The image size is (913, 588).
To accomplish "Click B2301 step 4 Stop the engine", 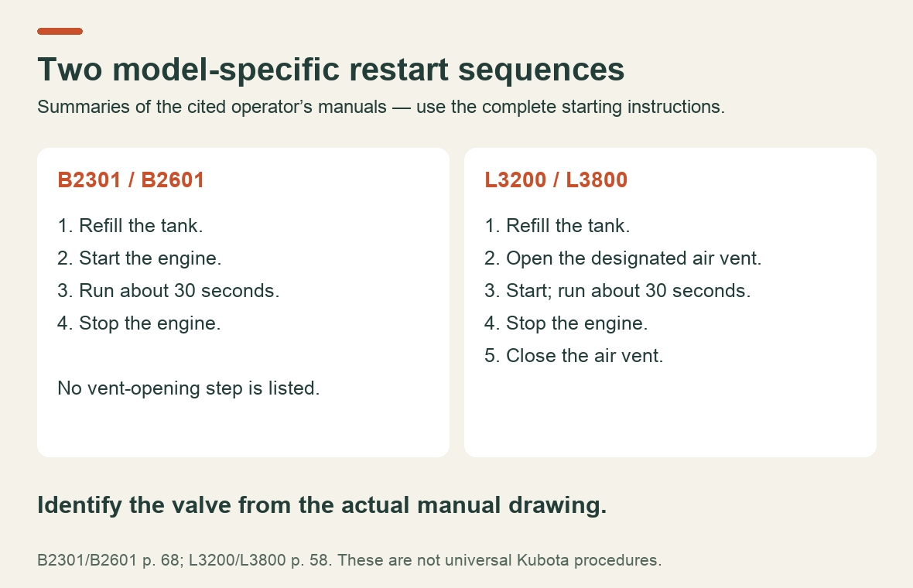I will click(139, 323).
